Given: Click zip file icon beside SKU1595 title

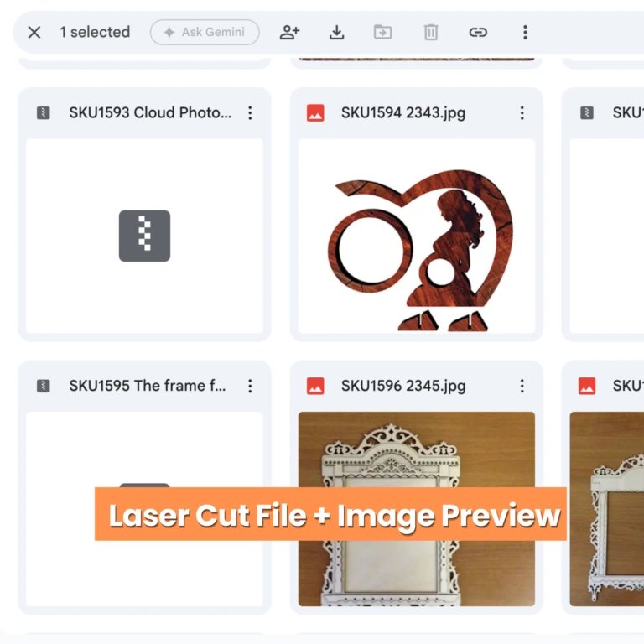Looking at the screenshot, I should [x=44, y=386].
